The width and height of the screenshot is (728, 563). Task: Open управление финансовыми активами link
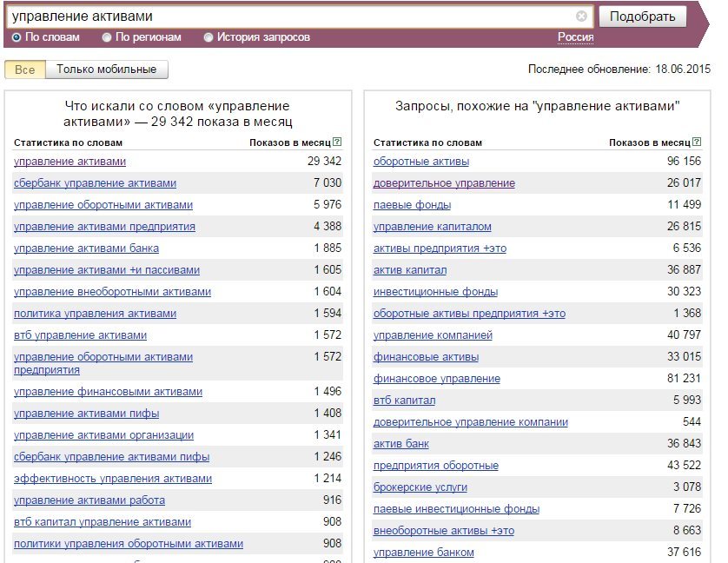tap(109, 392)
